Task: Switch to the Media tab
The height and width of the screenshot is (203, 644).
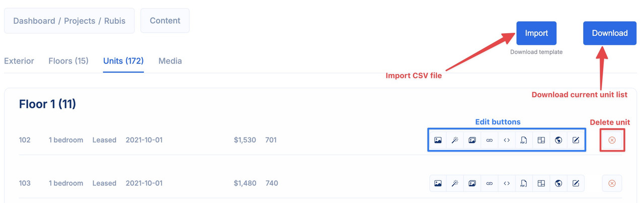Action: pyautogui.click(x=170, y=61)
